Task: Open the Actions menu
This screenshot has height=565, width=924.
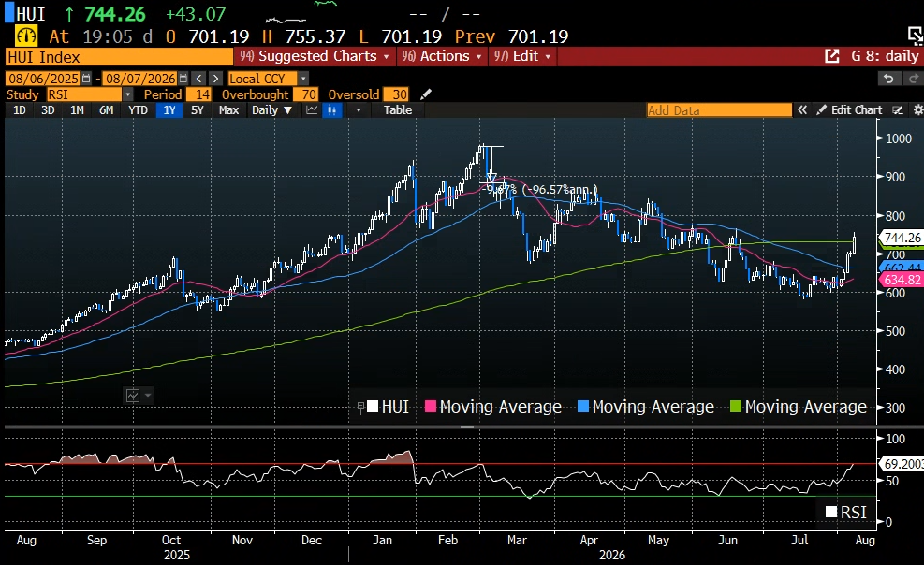Action: pos(441,56)
